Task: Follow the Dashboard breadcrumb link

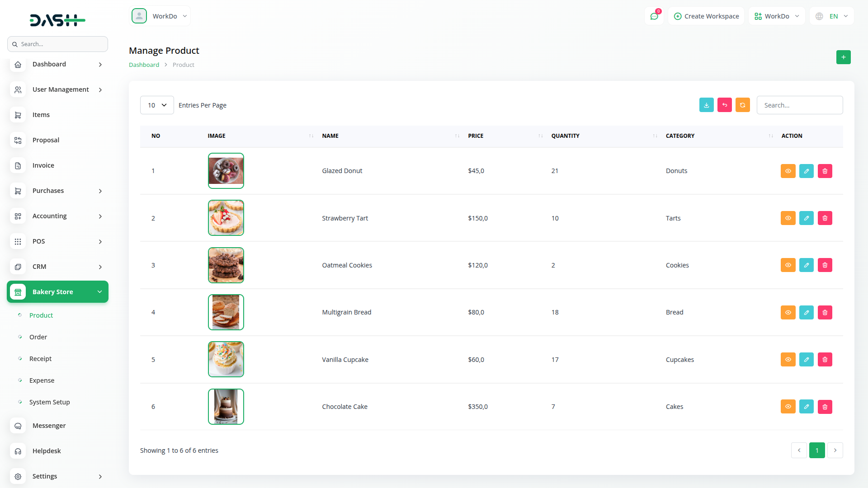Action: click(144, 65)
